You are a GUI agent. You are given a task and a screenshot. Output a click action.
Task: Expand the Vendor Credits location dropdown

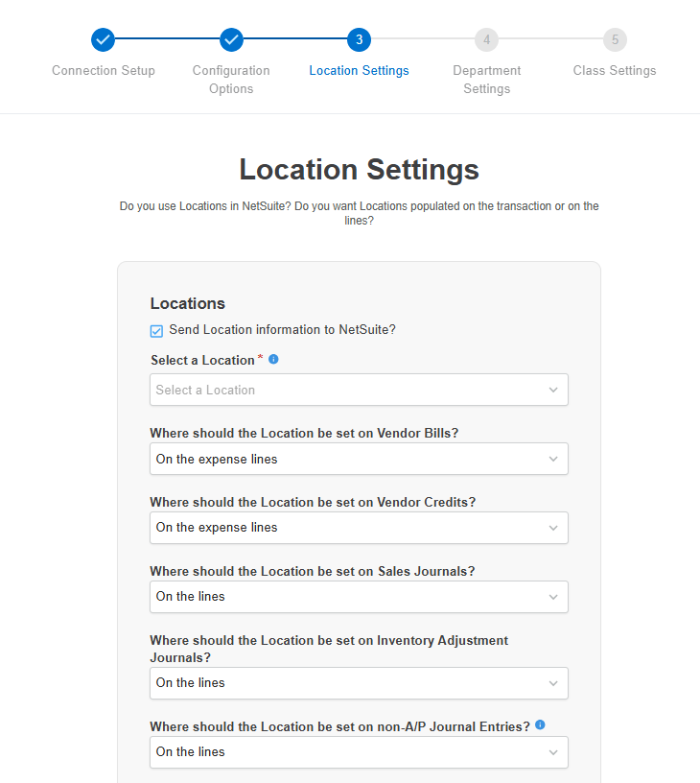pos(359,528)
